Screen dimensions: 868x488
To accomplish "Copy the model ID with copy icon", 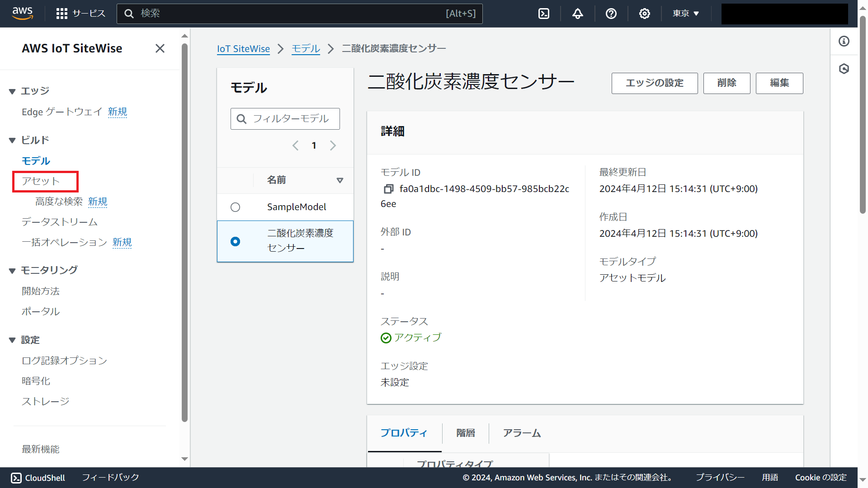I will 388,189.
